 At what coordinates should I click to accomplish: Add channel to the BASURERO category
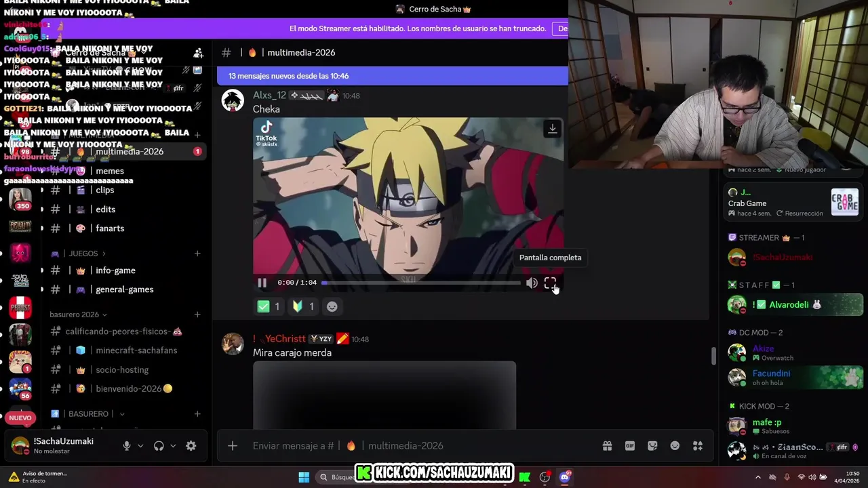click(197, 413)
